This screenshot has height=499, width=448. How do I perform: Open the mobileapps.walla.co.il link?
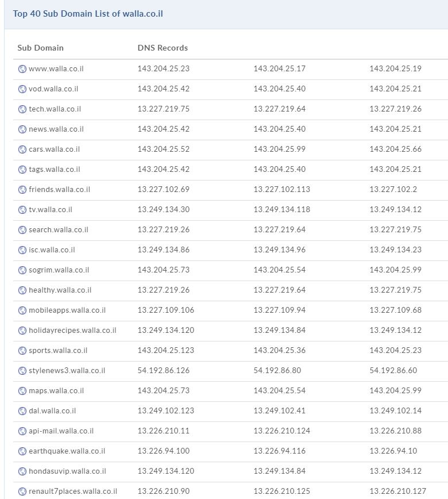pyautogui.click(x=67, y=310)
